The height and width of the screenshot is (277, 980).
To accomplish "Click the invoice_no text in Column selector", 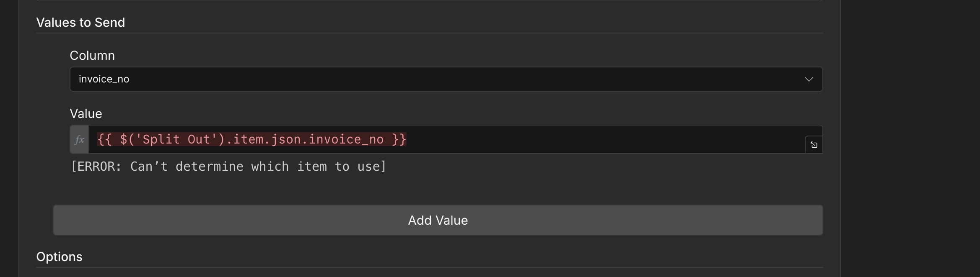I will 104,80.
